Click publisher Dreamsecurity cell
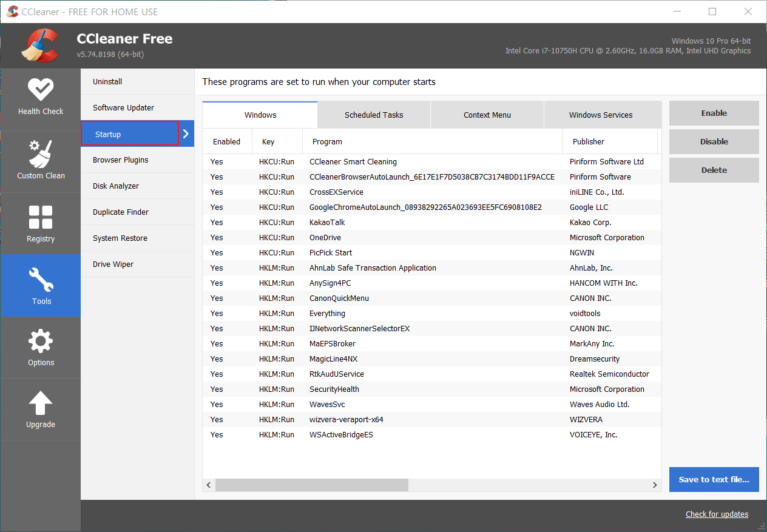Image resolution: width=767 pixels, height=532 pixels. pos(595,359)
